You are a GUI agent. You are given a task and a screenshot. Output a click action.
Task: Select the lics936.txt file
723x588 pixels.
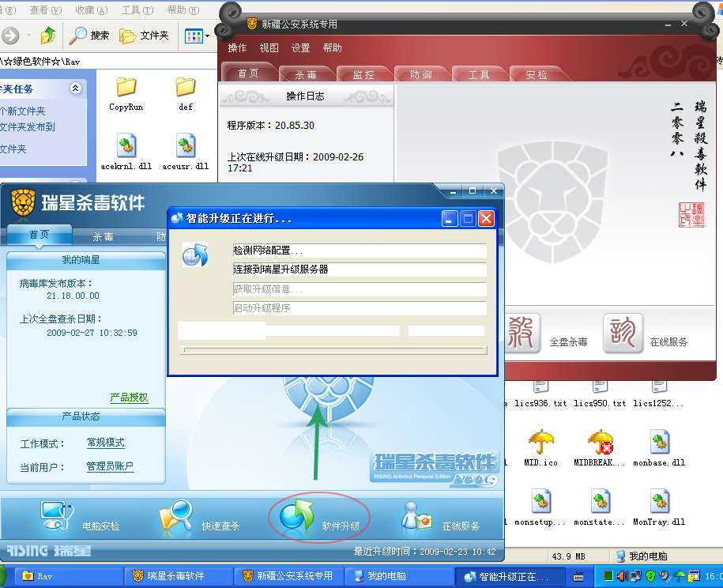pos(540,395)
